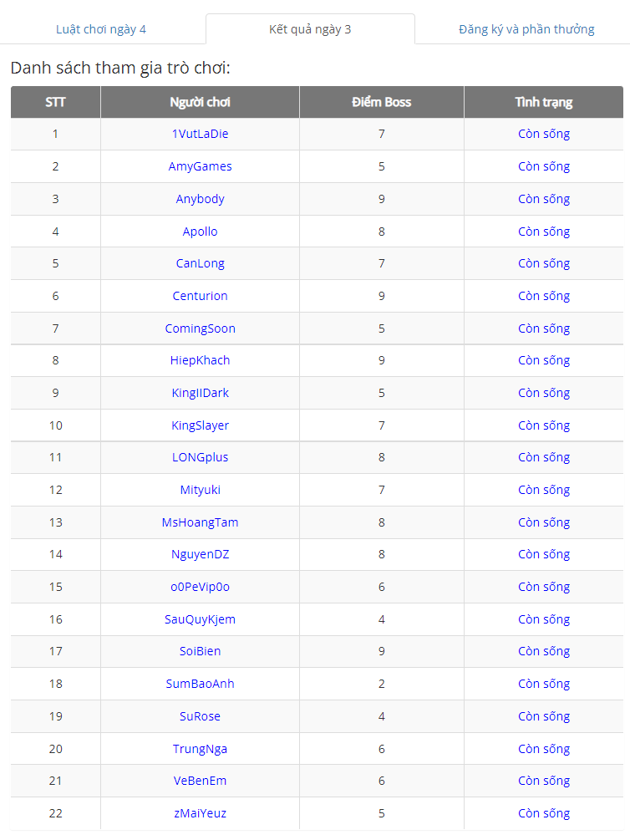The width and height of the screenshot is (630, 840).
Task: Click KingSlayer in the player list
Action: tap(200, 425)
